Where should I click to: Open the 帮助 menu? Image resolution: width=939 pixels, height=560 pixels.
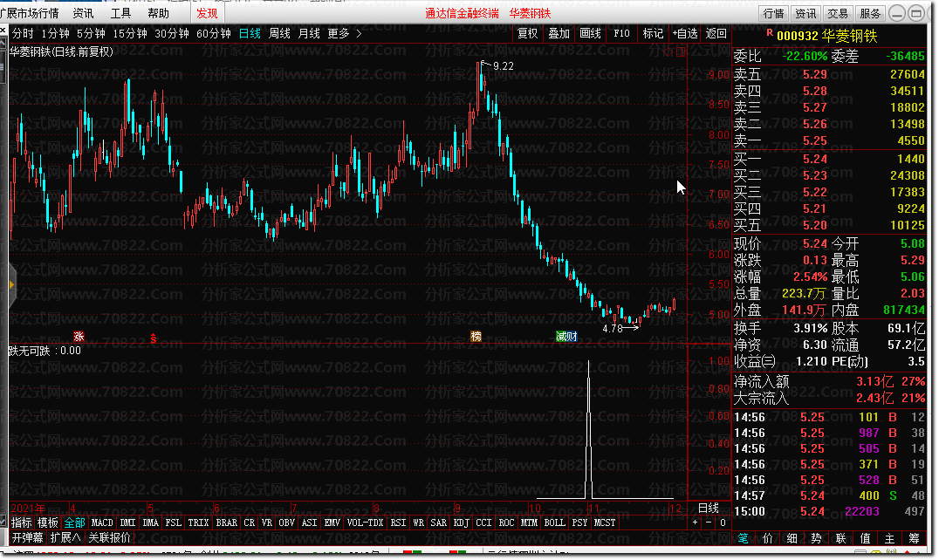(x=158, y=13)
